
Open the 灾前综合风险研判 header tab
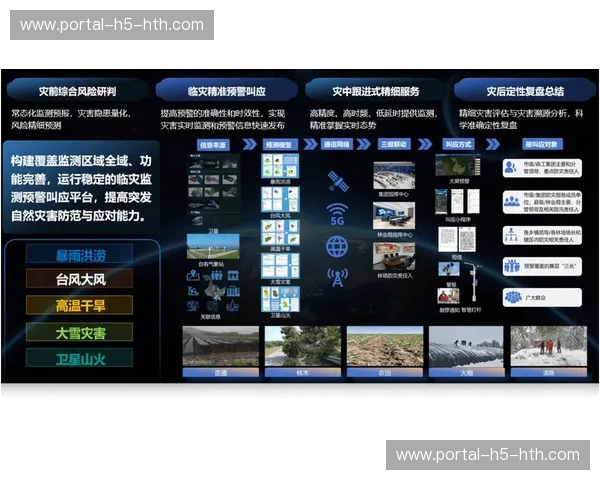77,91
